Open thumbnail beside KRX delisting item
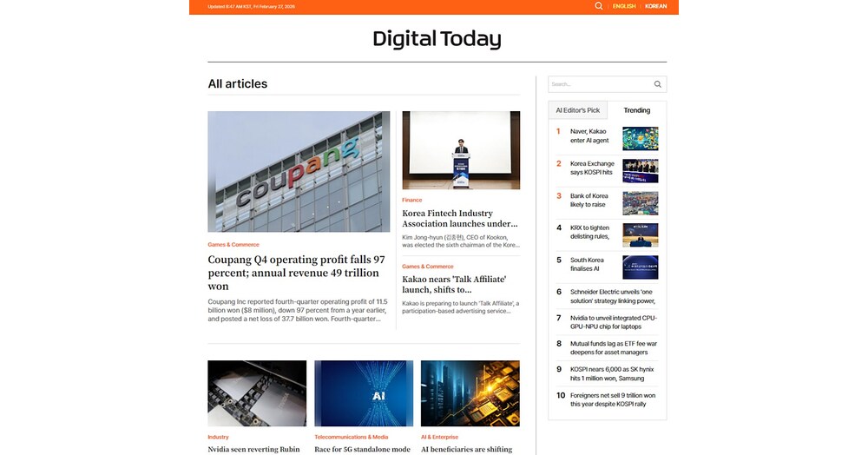Screen dimensions: 868x455 pos(641,234)
